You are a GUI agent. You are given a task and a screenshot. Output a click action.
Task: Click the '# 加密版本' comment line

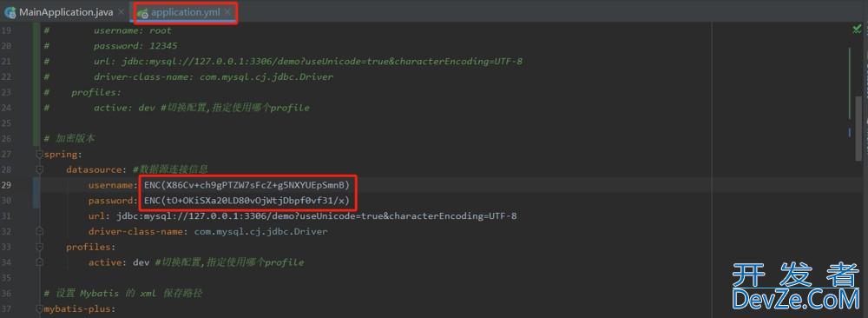coord(69,138)
